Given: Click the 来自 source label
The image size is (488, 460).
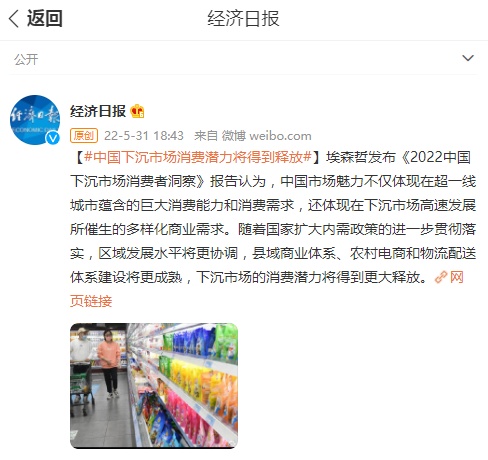Looking at the screenshot, I should [x=206, y=136].
